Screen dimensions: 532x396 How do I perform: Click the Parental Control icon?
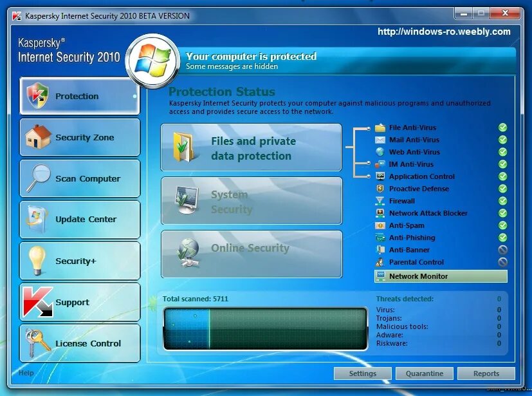(x=380, y=262)
